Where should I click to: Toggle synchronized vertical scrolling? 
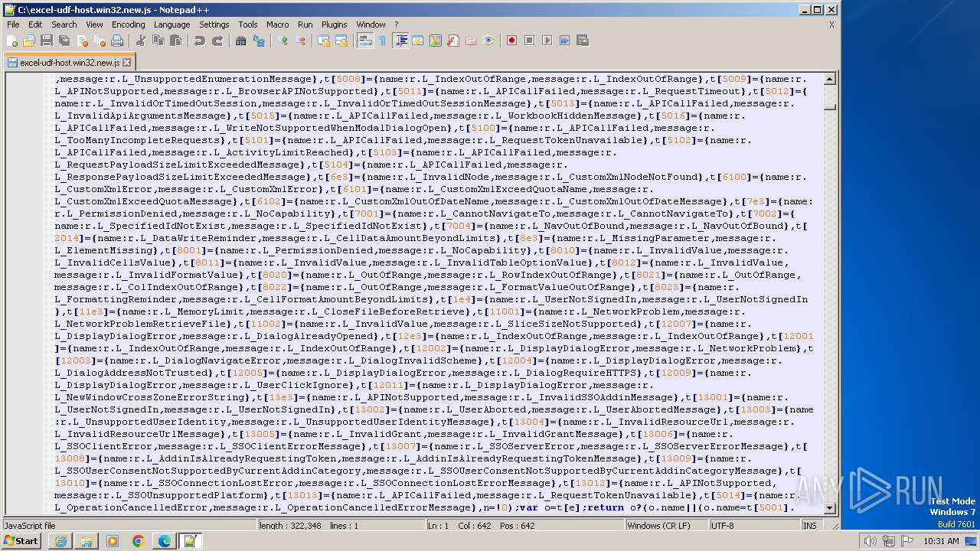point(323,41)
